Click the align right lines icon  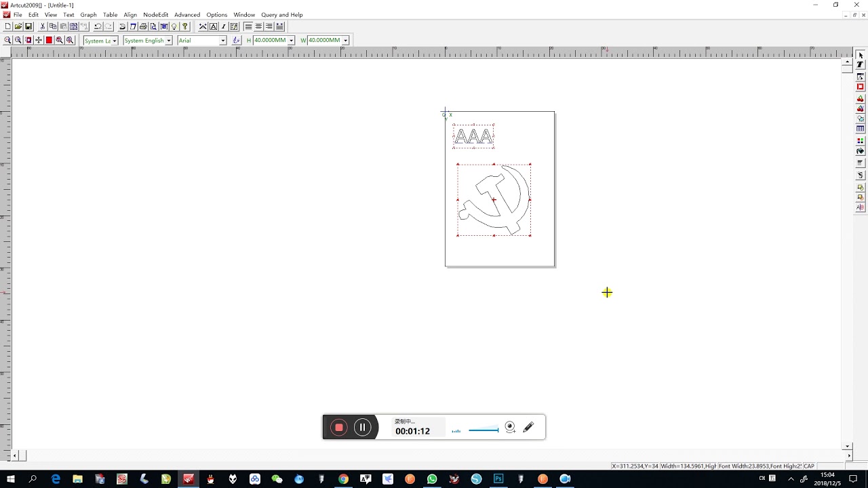269,26
